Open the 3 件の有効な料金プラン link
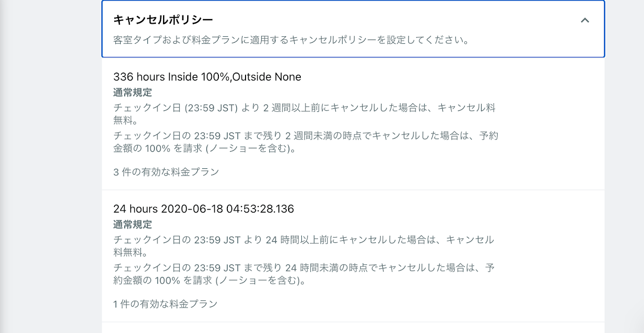The image size is (644, 333). (x=166, y=172)
